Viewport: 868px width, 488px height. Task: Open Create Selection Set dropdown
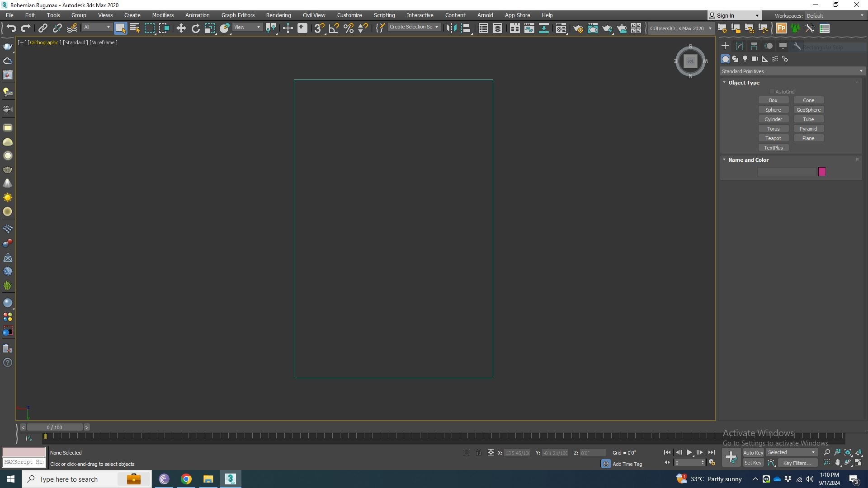[414, 27]
